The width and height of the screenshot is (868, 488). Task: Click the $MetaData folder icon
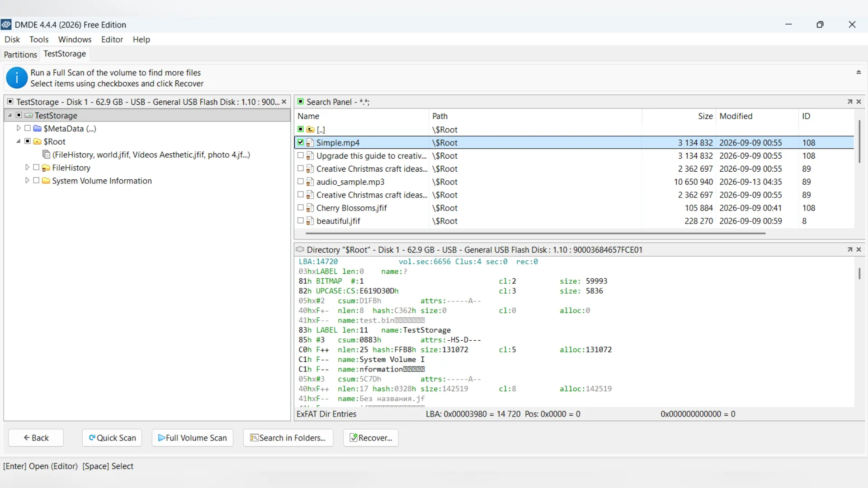click(x=38, y=128)
